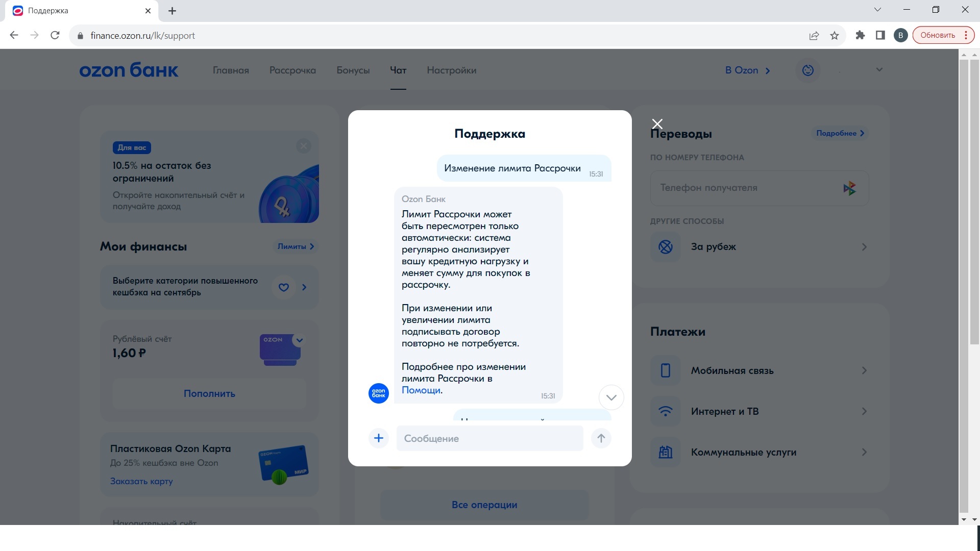Viewport: 980px width, 551px height.
Task: Click the Заказать карту link
Action: [141, 481]
